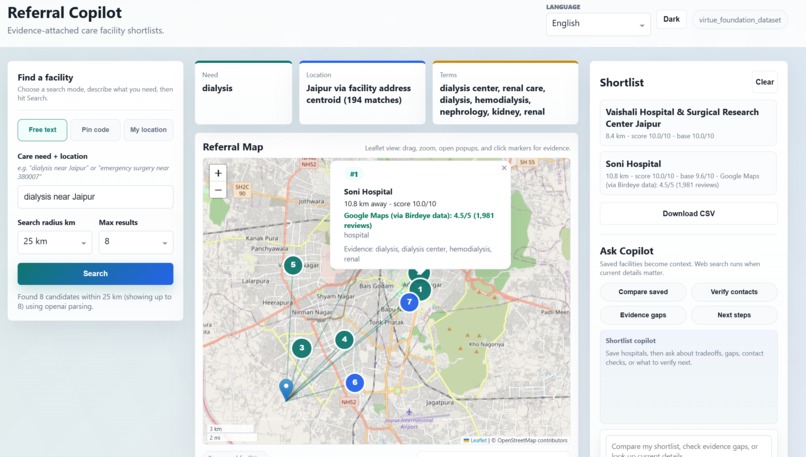The image size is (806, 457).
Task: Click Next steps prompt
Action: [734, 315]
